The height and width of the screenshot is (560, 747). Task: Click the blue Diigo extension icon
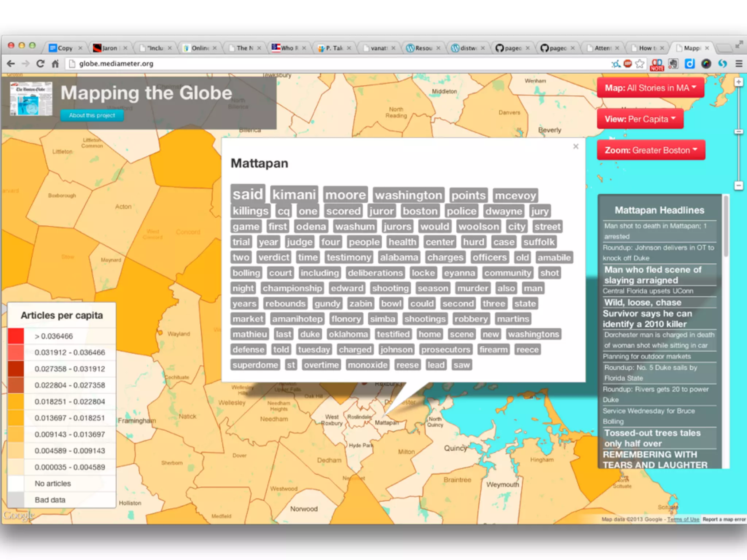coord(689,64)
